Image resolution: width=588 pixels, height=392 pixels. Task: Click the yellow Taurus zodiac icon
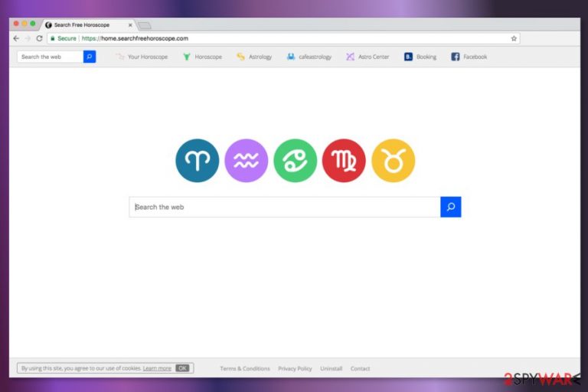(393, 161)
